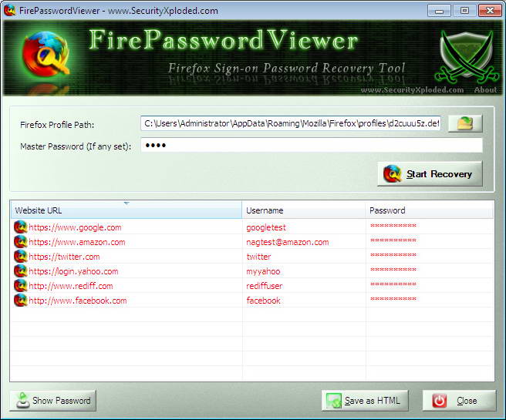Click in the Firefox Profile Path field
Screen dimensions: 506x420
point(291,123)
